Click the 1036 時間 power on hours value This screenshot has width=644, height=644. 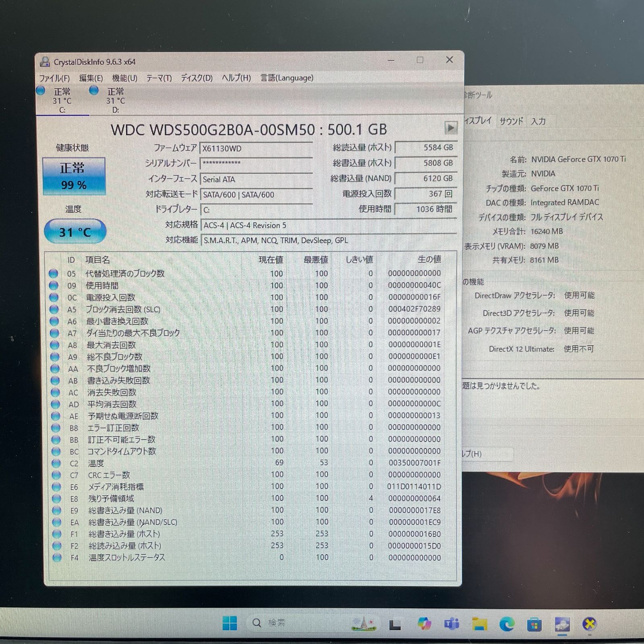pos(425,209)
